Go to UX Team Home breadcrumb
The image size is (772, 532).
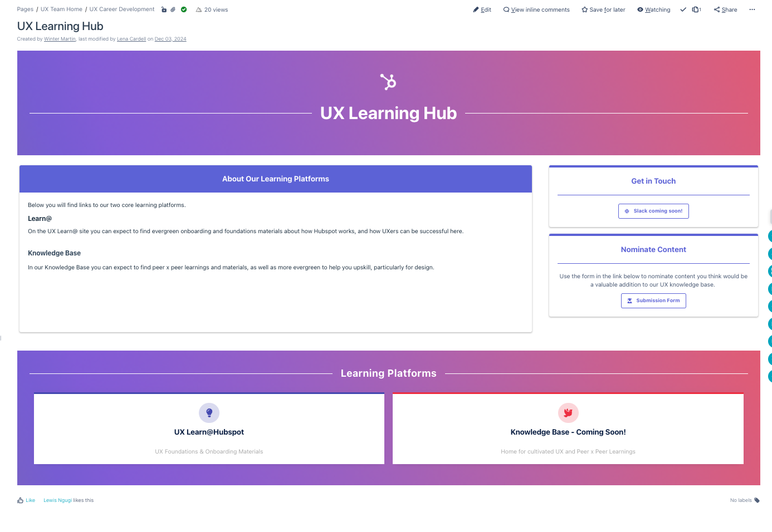pos(61,9)
